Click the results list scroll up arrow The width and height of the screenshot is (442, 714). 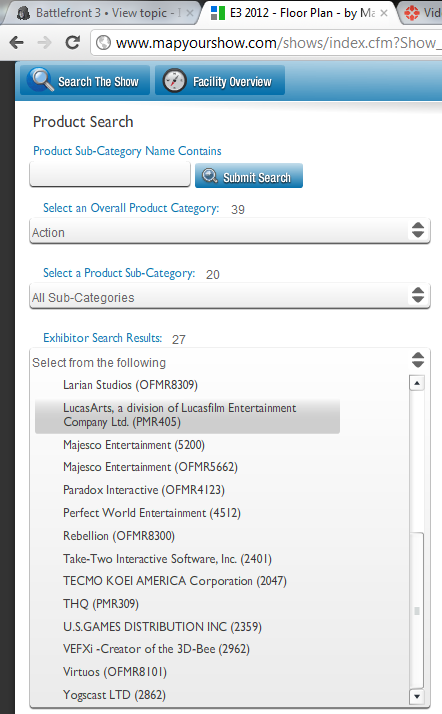[x=417, y=383]
